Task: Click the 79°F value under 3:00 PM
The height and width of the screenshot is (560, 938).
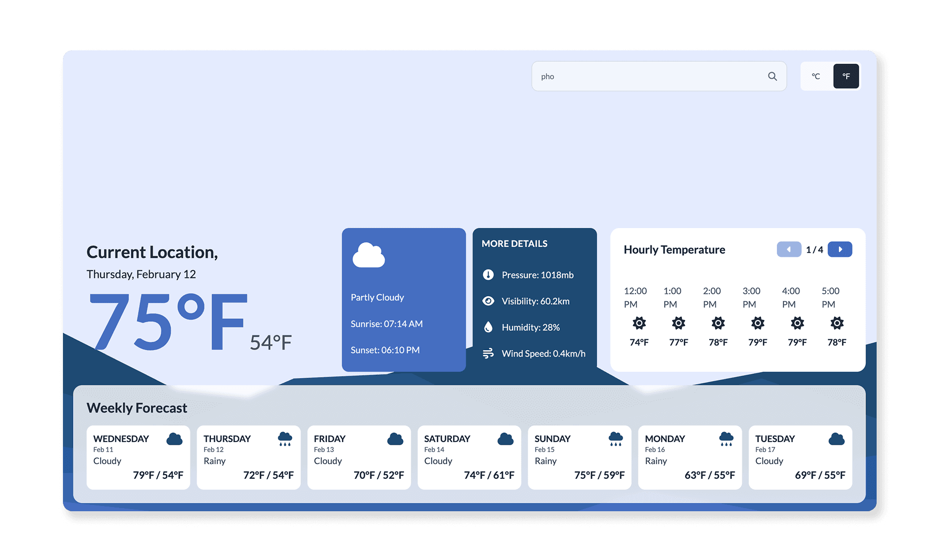Action: pos(758,342)
